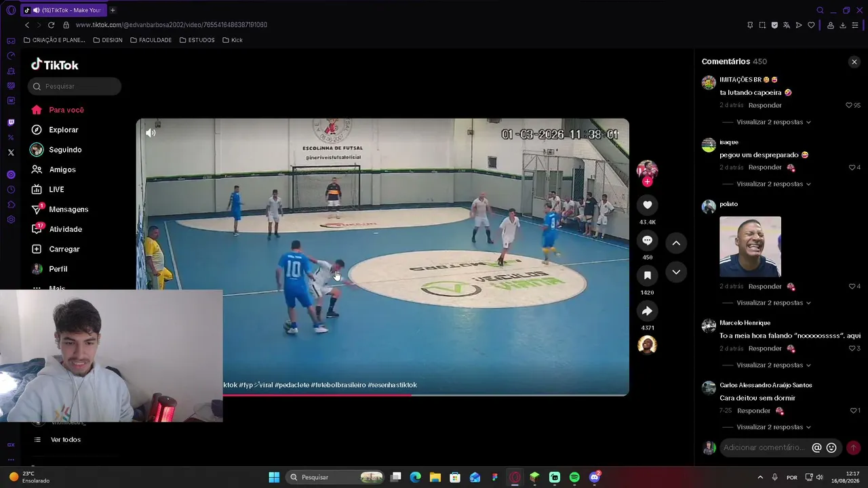868x488 pixels.
Task: Open the browser translate icon
Action: tap(787, 25)
